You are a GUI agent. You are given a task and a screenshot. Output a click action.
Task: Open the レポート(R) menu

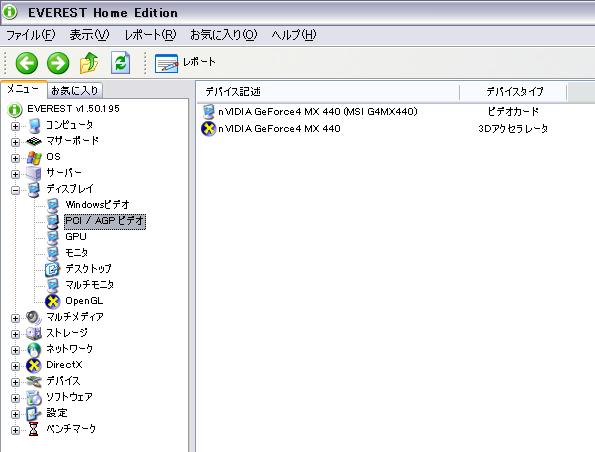(150, 35)
